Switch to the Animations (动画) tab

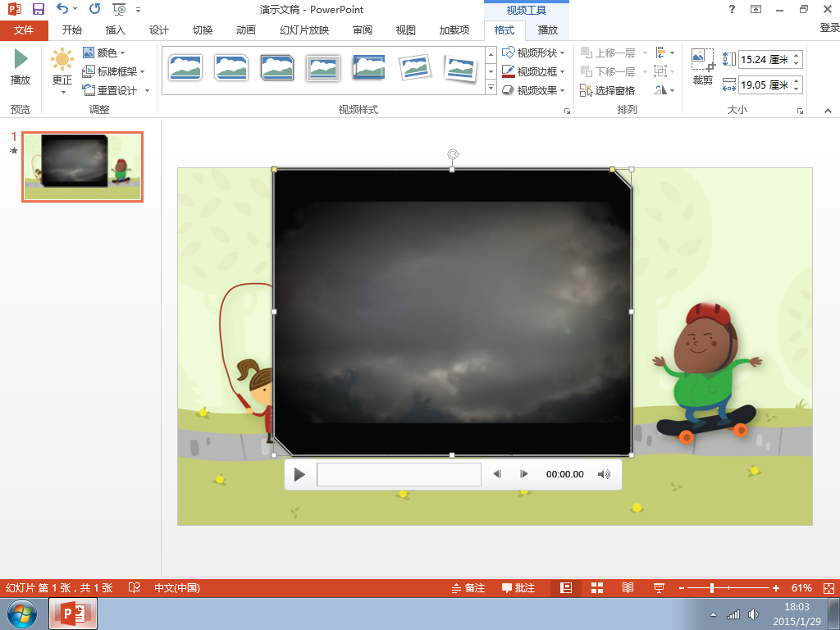tap(246, 30)
